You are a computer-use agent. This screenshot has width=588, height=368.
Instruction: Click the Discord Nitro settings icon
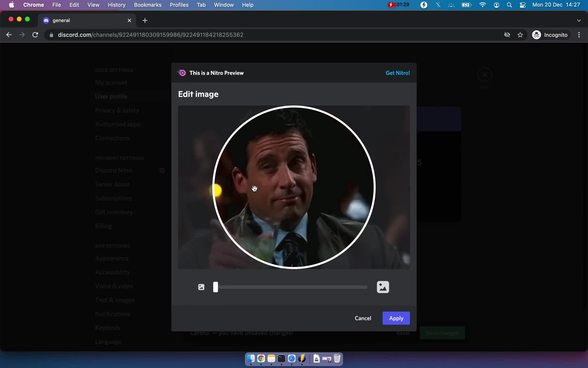pos(163,170)
